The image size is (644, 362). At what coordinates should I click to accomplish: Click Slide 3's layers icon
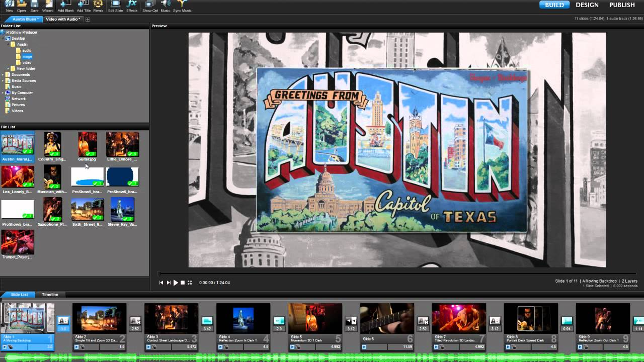click(154, 347)
